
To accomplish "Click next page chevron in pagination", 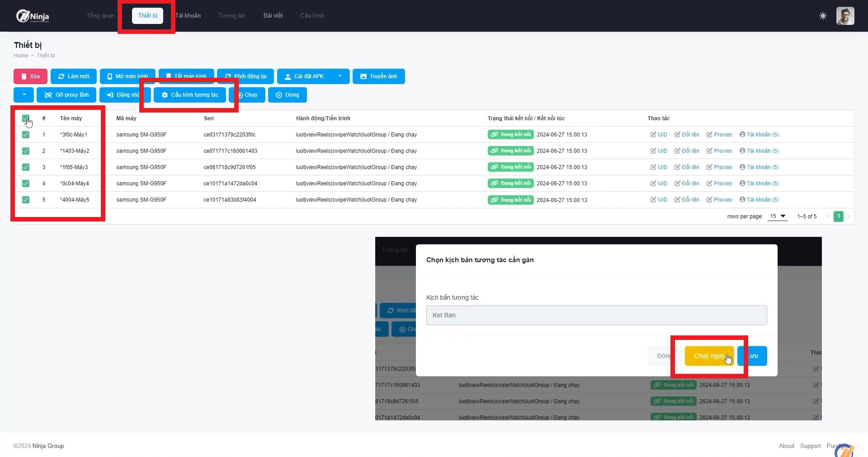I will click(848, 217).
